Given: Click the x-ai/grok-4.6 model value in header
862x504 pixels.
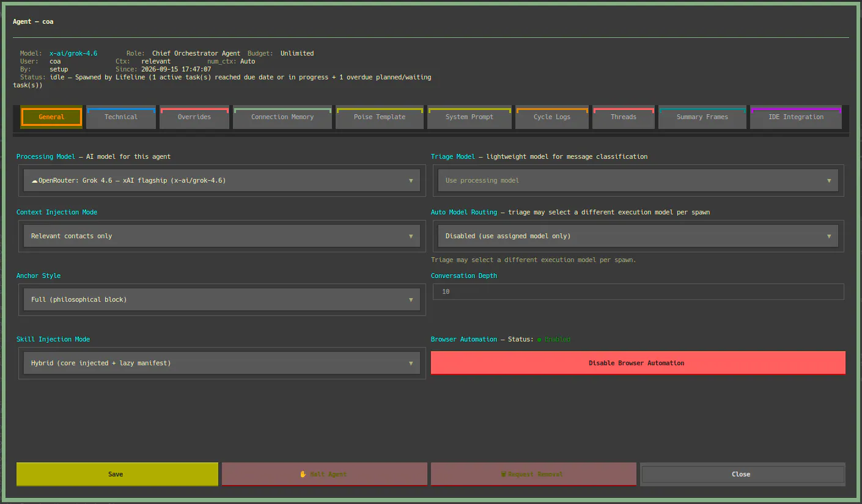Looking at the screenshot, I should click(73, 54).
